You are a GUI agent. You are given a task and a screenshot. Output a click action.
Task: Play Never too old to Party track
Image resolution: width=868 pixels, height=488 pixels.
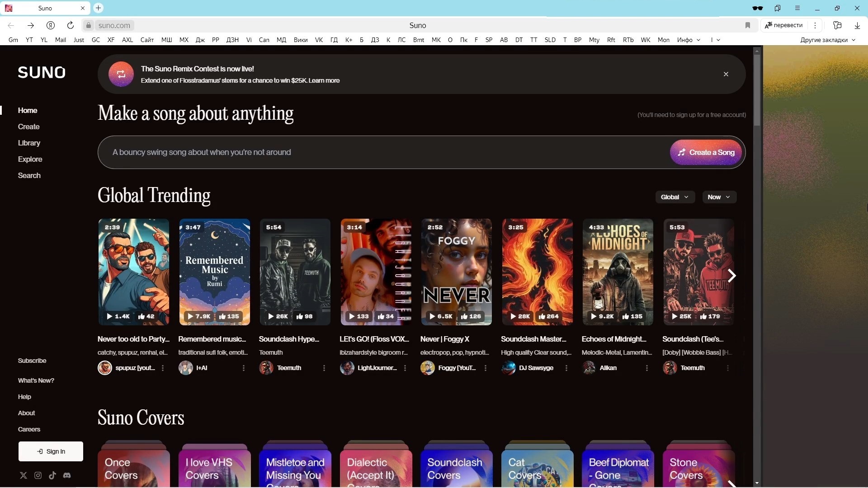click(x=118, y=316)
